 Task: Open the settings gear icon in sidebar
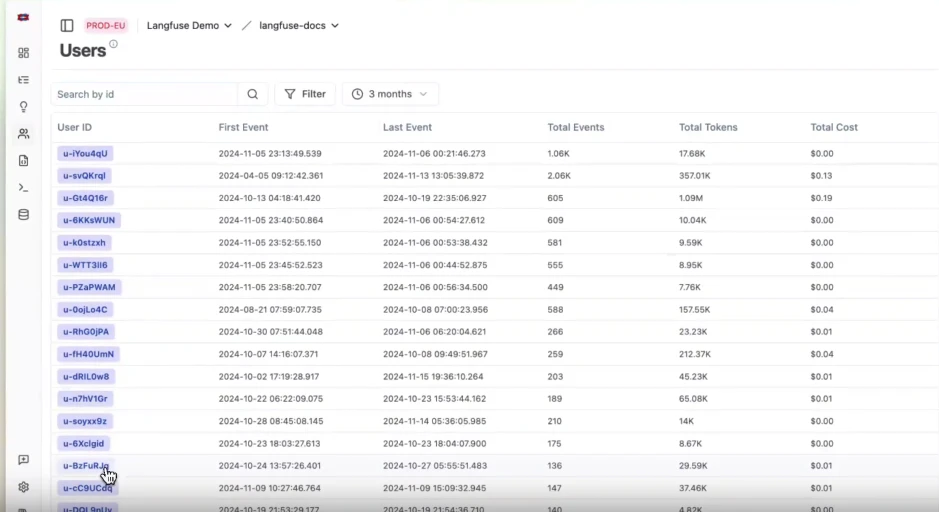pos(24,487)
